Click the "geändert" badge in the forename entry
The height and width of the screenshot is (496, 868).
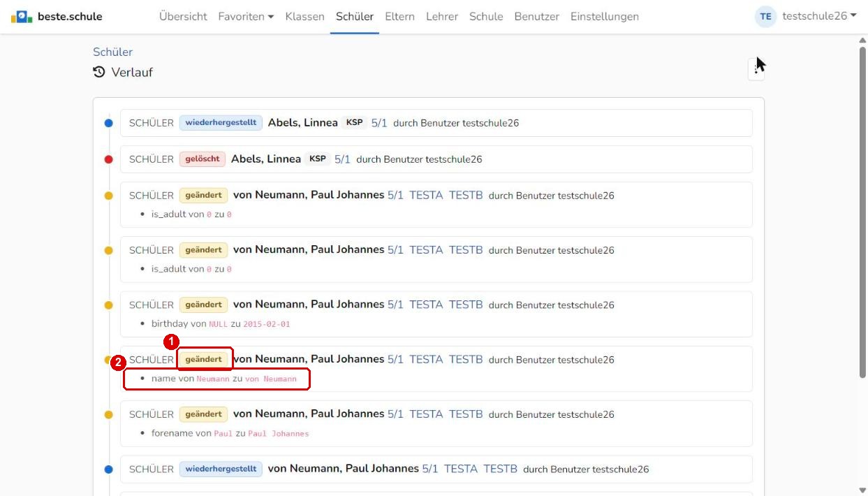click(x=203, y=414)
